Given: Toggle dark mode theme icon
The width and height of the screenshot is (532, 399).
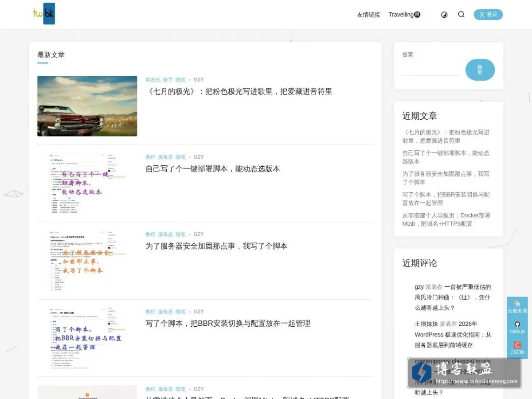Looking at the screenshot, I should [x=444, y=15].
